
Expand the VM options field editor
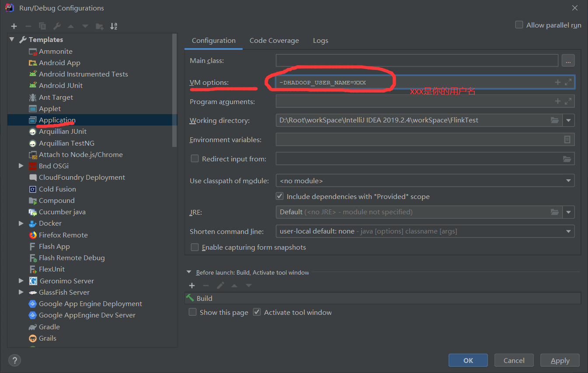pos(568,82)
